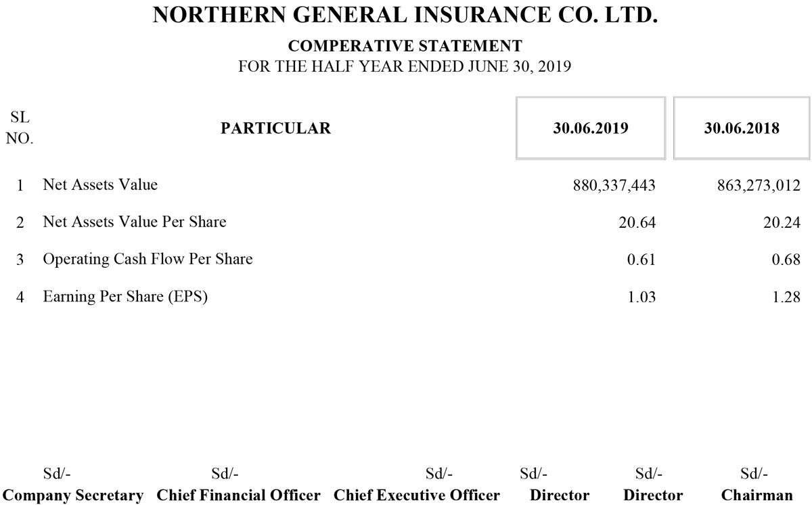Click the PARTICULAR column header
This screenshot has height=505, width=812.
275,128
